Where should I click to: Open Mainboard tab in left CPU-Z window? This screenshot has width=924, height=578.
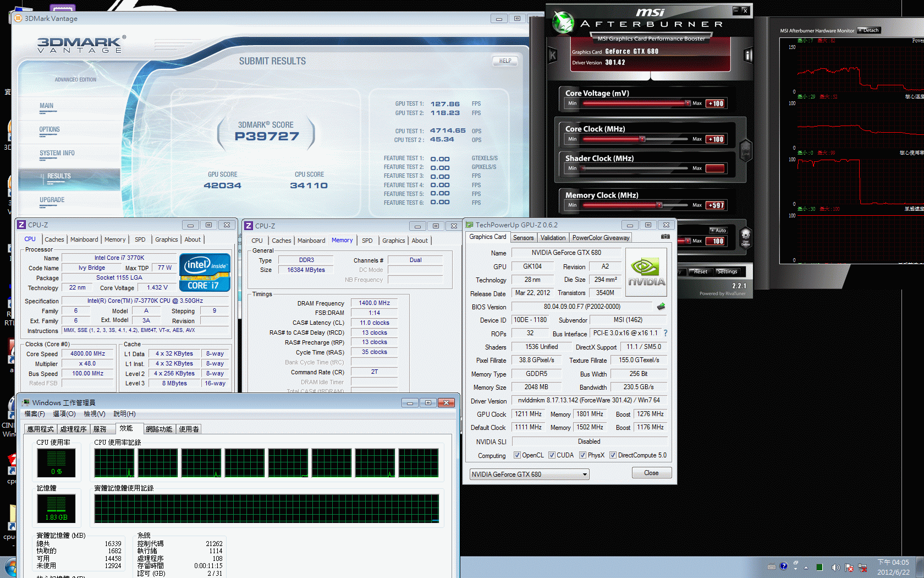[x=84, y=239]
